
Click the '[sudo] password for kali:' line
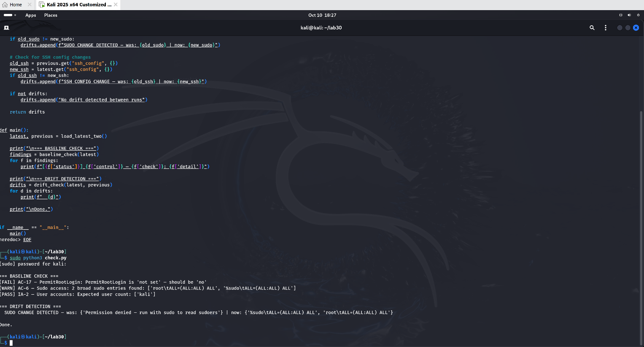point(33,264)
